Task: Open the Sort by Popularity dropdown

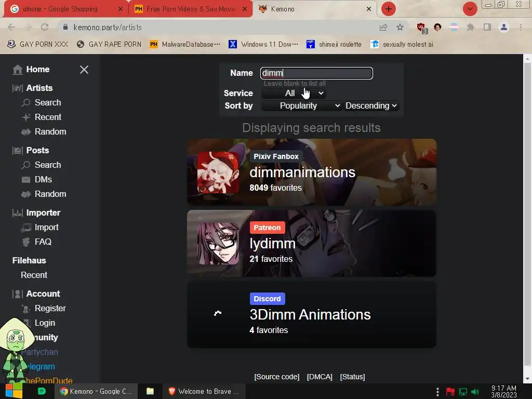Action: (x=301, y=106)
